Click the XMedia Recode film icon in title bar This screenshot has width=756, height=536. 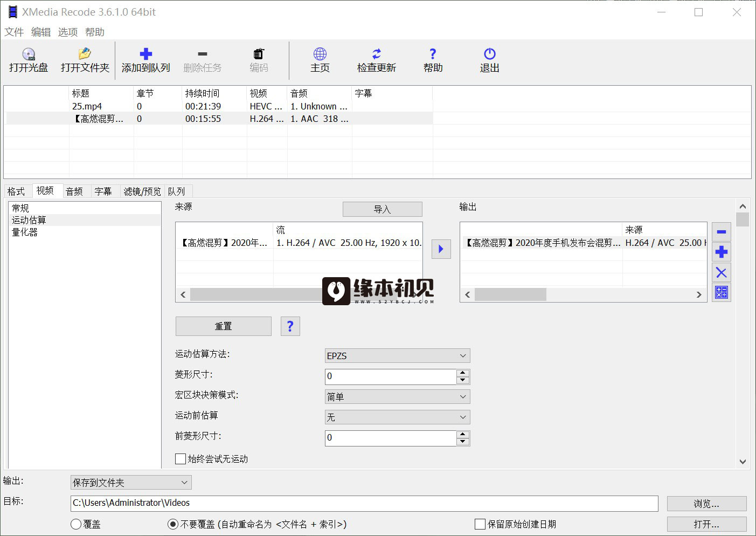point(12,12)
